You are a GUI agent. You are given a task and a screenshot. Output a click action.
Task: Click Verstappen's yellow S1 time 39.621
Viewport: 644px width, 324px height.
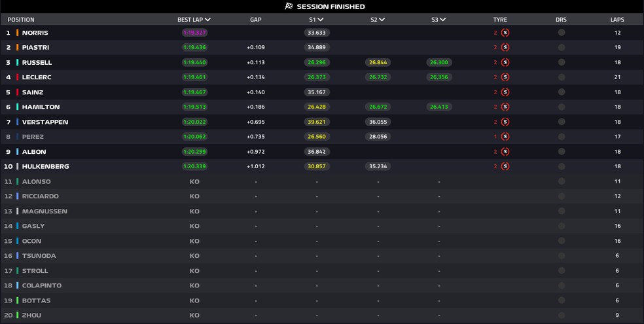(317, 122)
